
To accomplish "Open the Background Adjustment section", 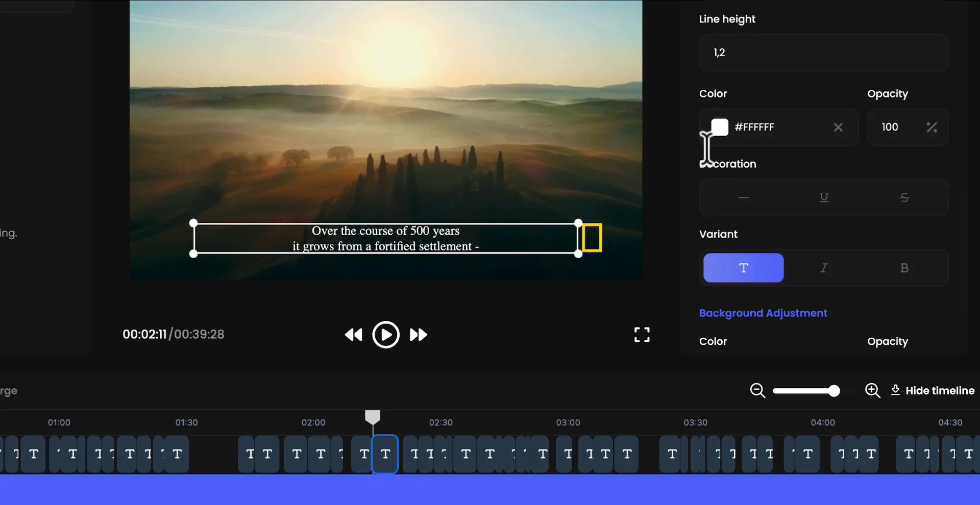I will pos(763,313).
